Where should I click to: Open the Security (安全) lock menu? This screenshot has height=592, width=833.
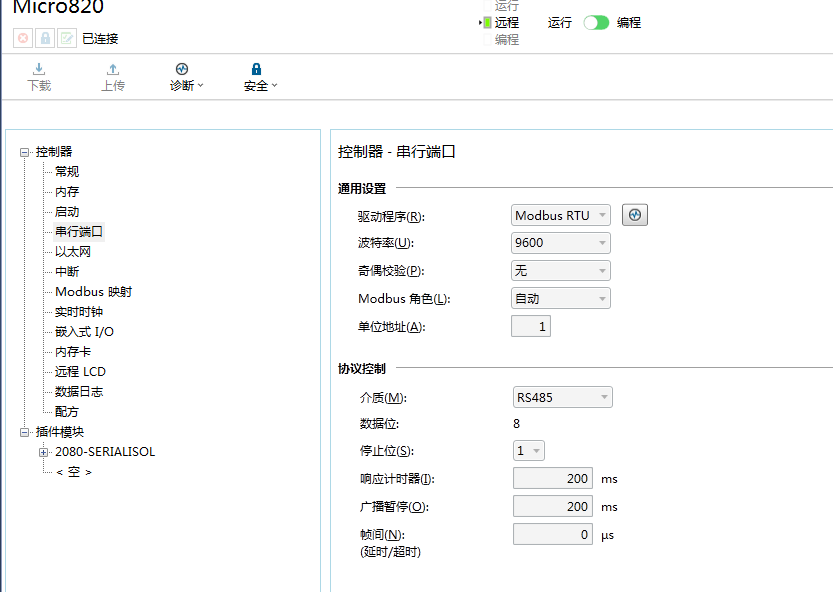(x=260, y=78)
